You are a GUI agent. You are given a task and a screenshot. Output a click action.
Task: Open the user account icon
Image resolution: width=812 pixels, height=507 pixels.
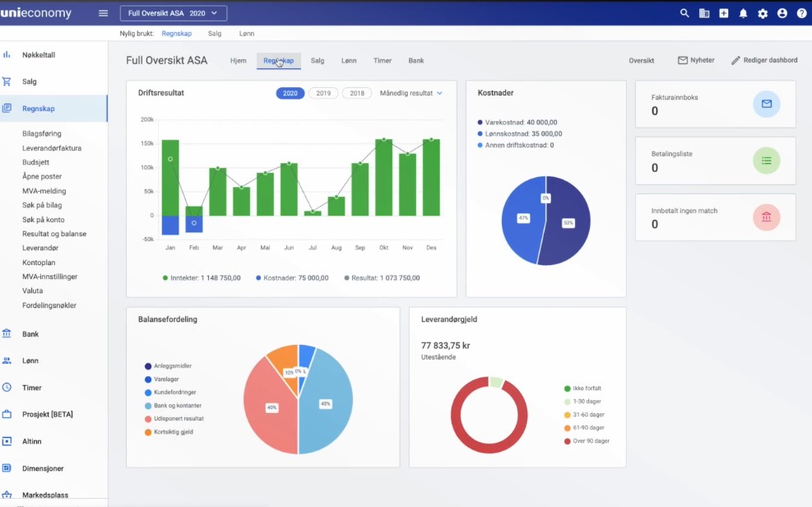tap(782, 13)
